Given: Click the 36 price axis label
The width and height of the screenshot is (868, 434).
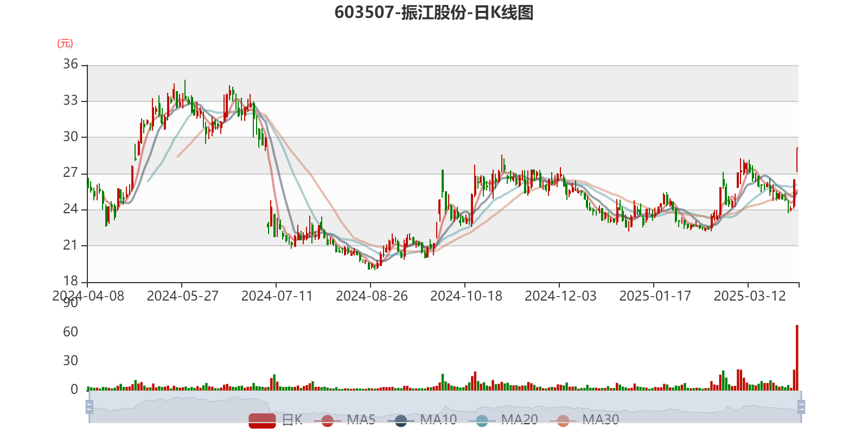Looking at the screenshot, I should point(71,65).
